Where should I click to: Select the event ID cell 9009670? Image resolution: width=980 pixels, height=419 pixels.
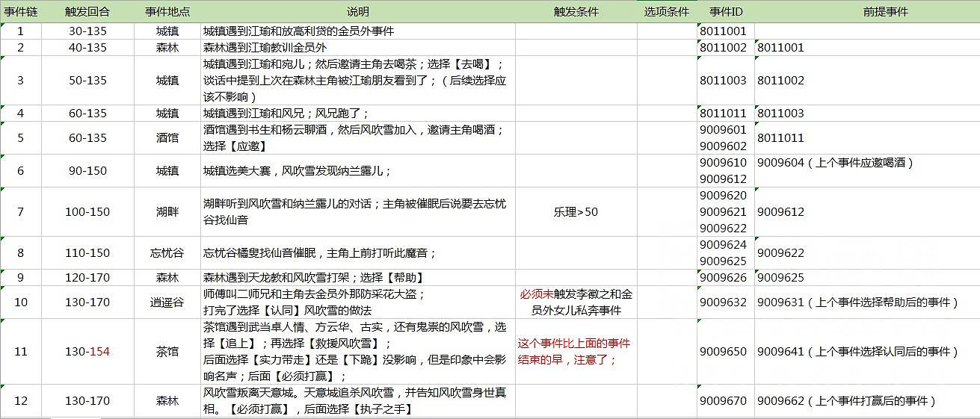click(725, 401)
